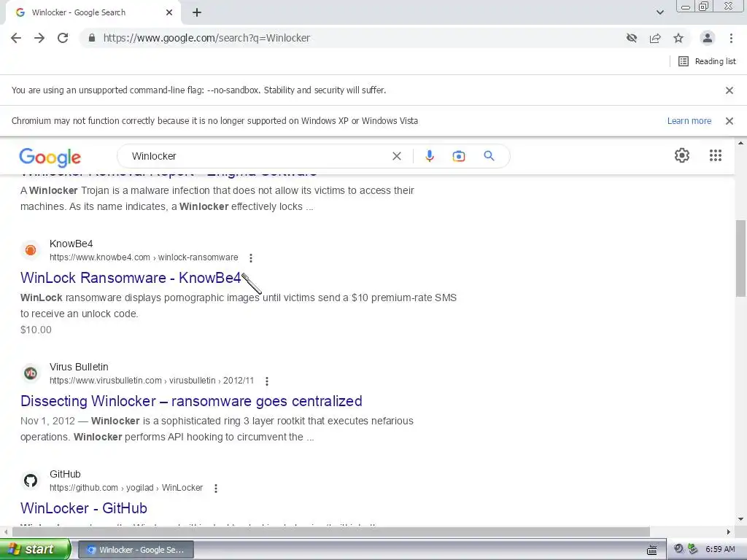Viewport: 747px width, 560px height.
Task: Click the $10.00 price text
Action: pyautogui.click(x=36, y=330)
